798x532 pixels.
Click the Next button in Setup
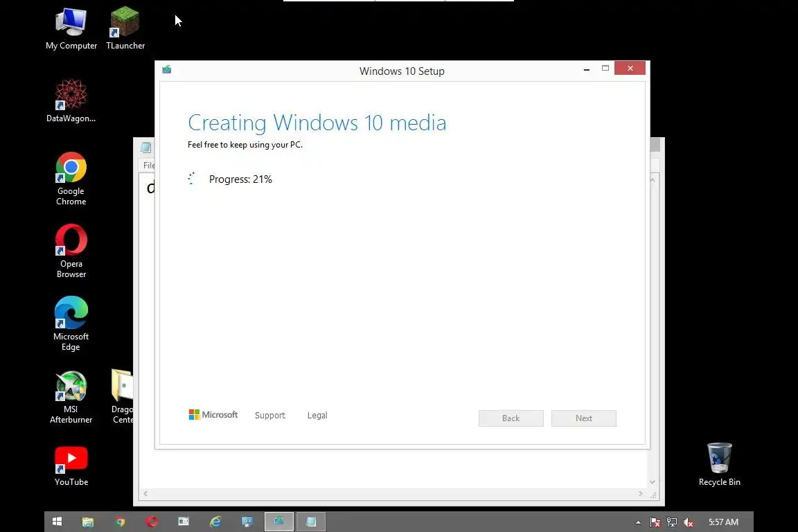pyautogui.click(x=584, y=418)
